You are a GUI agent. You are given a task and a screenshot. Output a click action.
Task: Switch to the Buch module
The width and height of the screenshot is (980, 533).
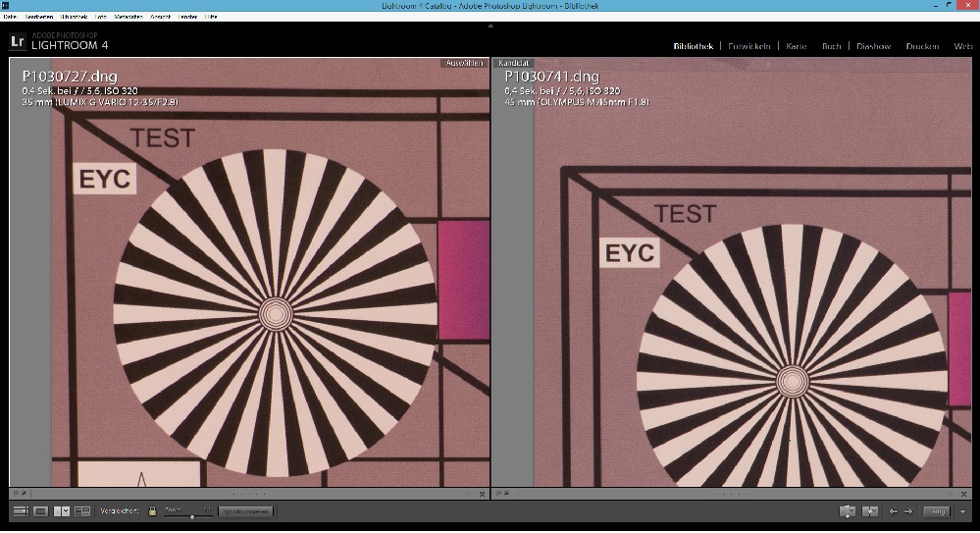pyautogui.click(x=831, y=46)
